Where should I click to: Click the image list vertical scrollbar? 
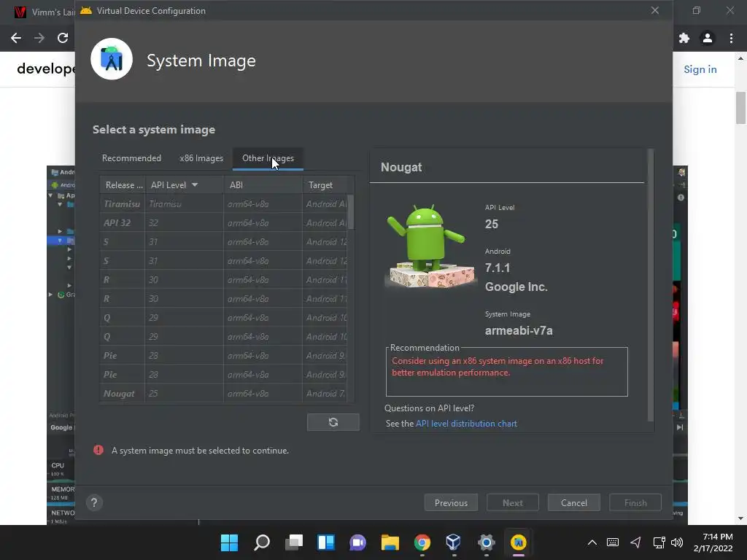(351, 212)
